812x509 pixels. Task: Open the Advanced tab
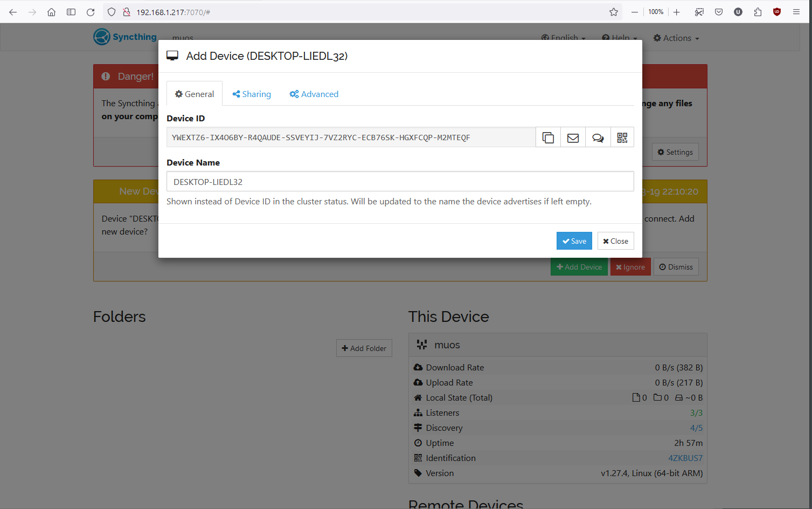point(314,94)
